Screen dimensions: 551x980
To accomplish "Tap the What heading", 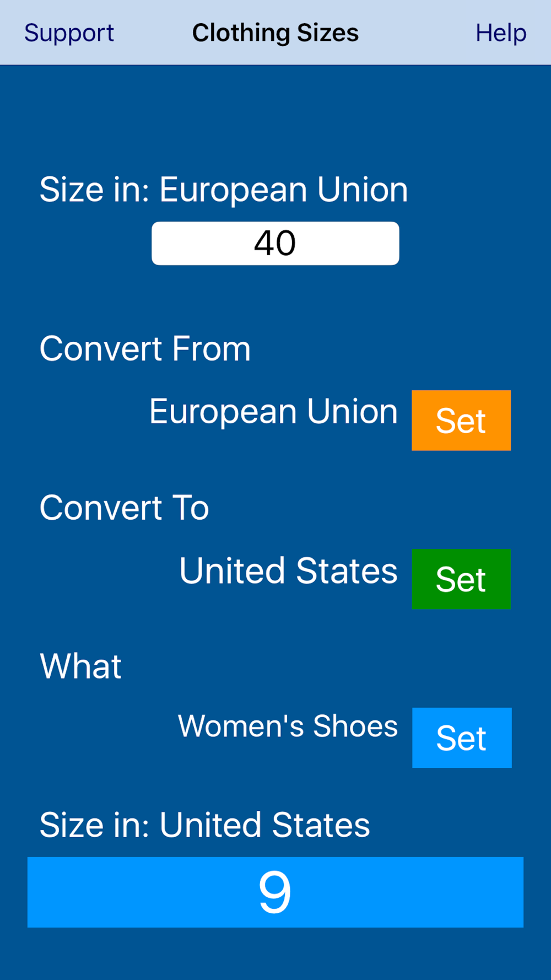I will coord(80,666).
